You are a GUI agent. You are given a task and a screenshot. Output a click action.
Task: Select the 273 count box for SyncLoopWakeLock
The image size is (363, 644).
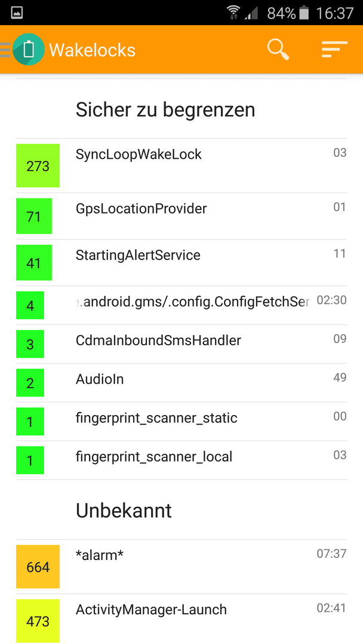[38, 166]
